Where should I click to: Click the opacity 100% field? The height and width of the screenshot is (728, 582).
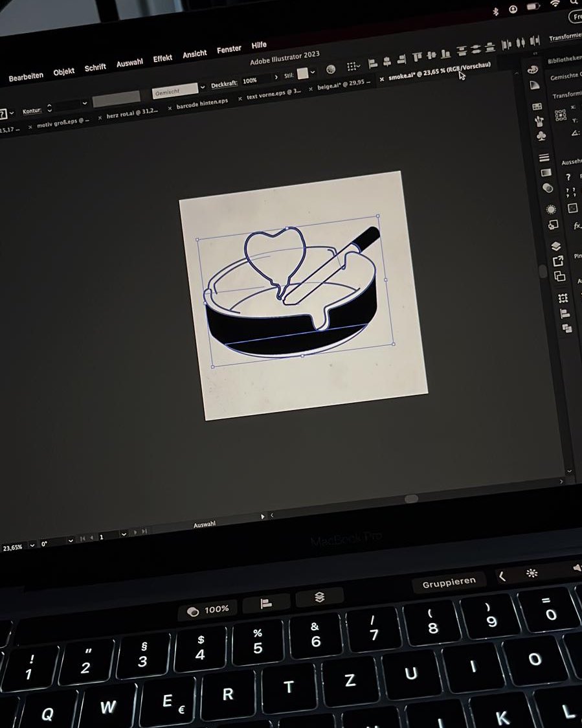click(x=256, y=80)
